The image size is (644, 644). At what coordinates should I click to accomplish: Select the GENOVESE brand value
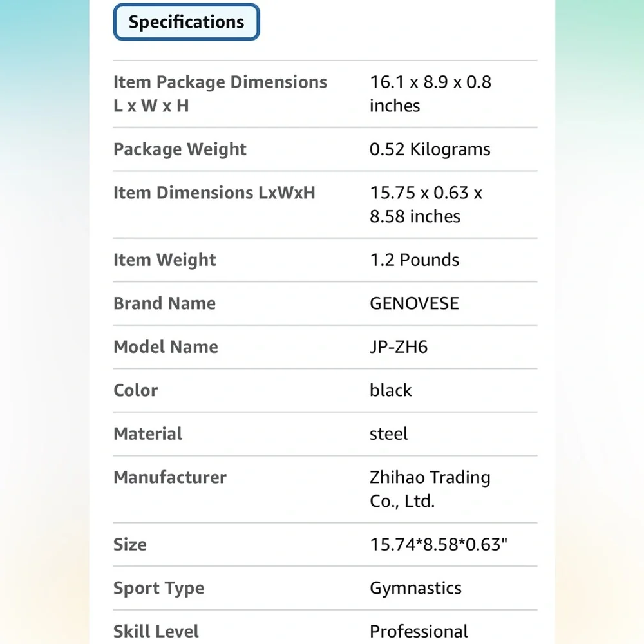(x=414, y=303)
